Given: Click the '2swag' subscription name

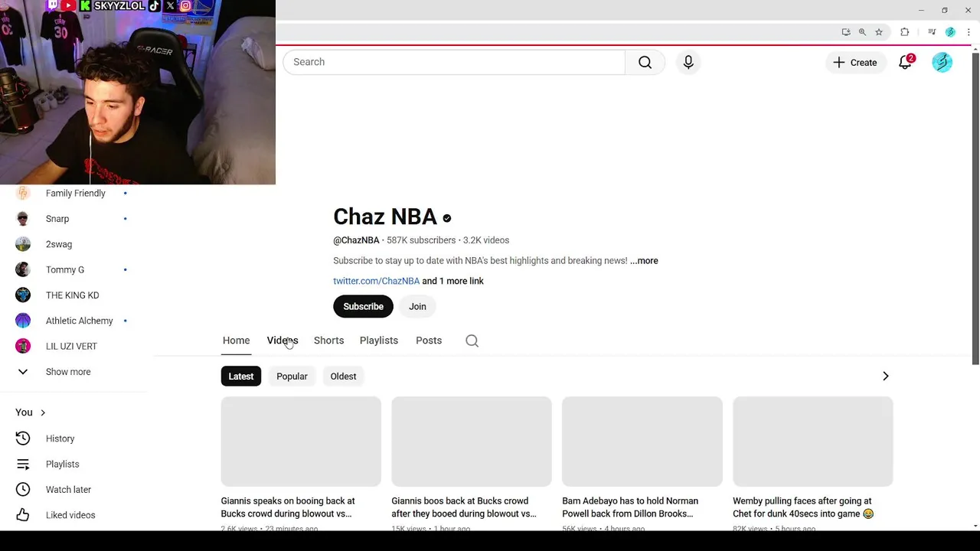Looking at the screenshot, I should 59,244.
